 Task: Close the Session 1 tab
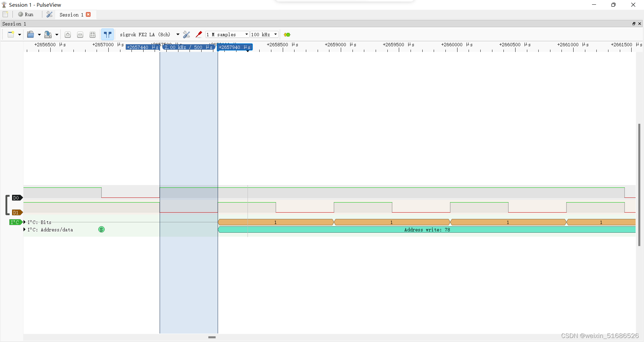pos(88,14)
